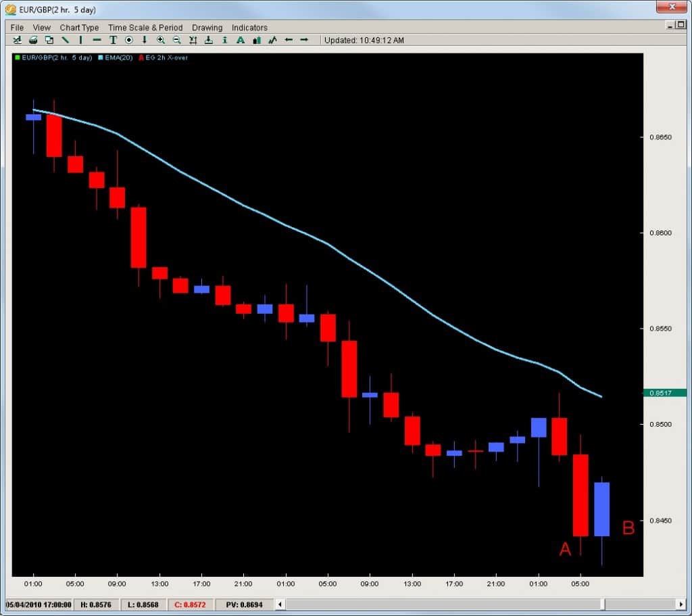Image resolution: width=692 pixels, height=616 pixels.
Task: Select the diagonal trend line tool
Action: pyautogui.click(x=65, y=40)
